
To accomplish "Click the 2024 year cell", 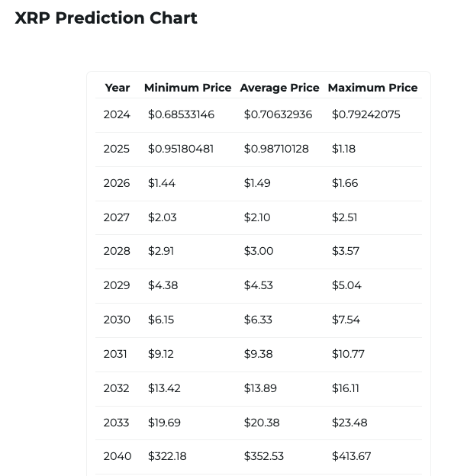I will pos(117,114).
